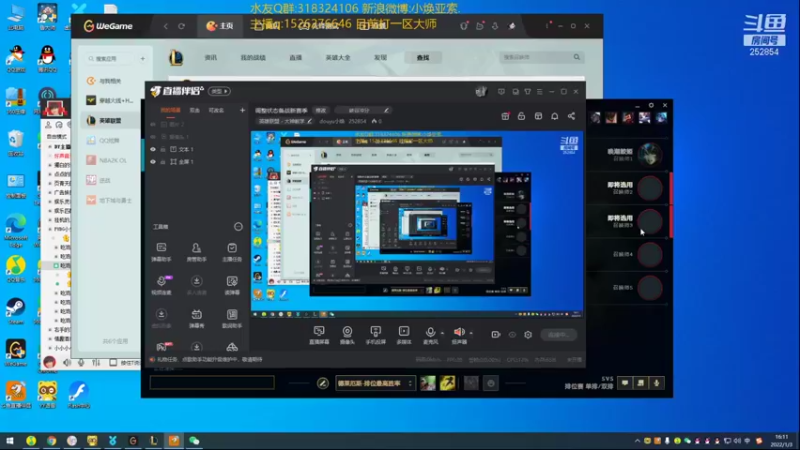Viewport: 800px width, 450px height.
Task: Click the League client chat input box
Action: point(212,383)
